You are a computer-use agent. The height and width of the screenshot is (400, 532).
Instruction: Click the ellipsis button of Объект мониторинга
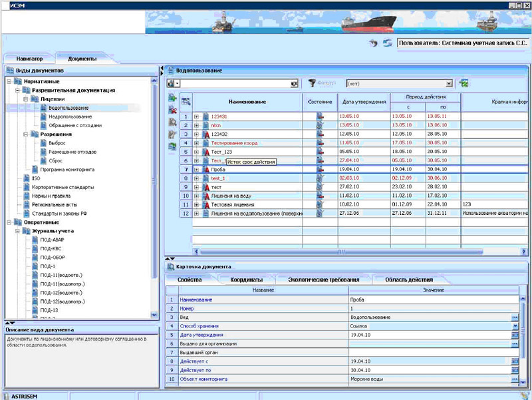tap(515, 379)
